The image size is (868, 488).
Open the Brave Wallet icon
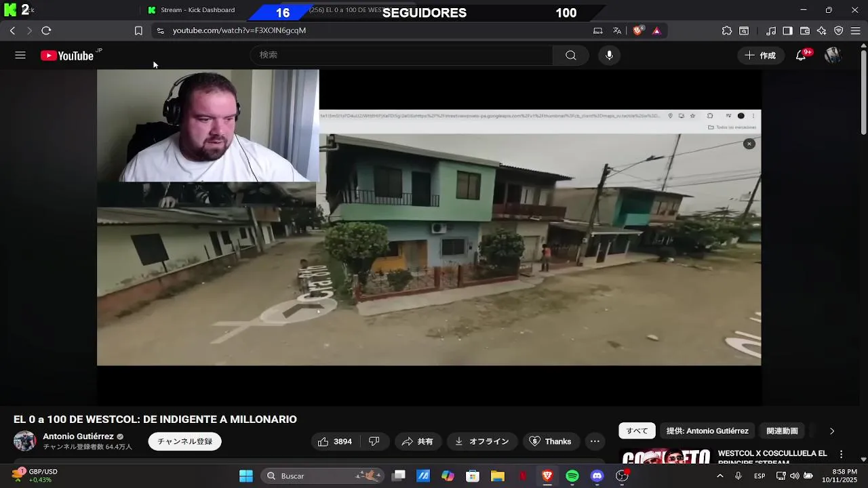(x=805, y=30)
